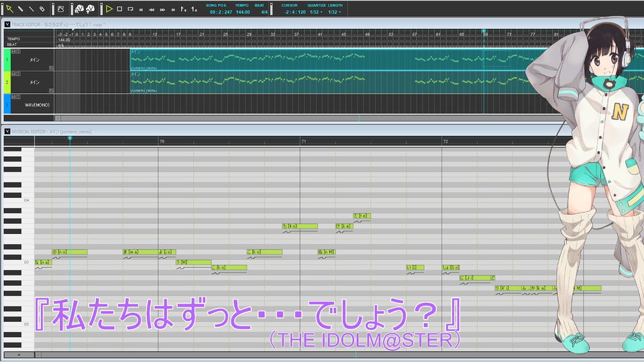Click measure 70 on the musical editor ruler
This screenshot has width=644, height=362.
pos(162,141)
